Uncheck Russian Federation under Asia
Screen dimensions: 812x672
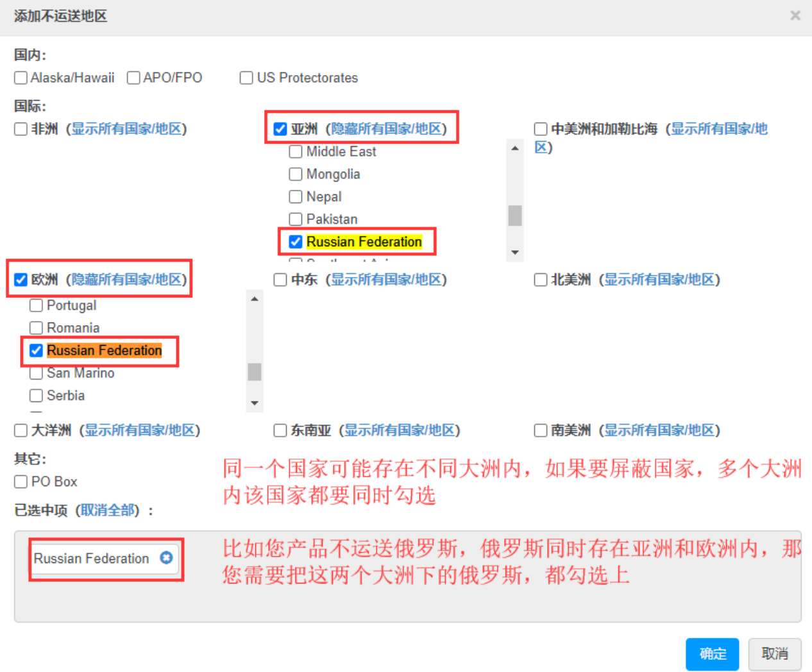click(296, 242)
